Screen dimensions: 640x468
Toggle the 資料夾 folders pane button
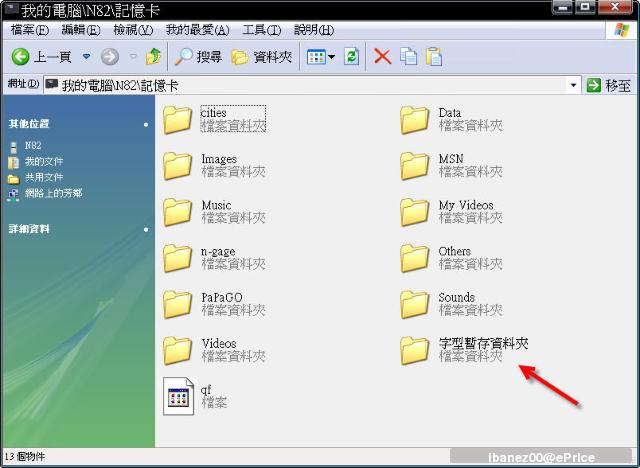[262, 57]
